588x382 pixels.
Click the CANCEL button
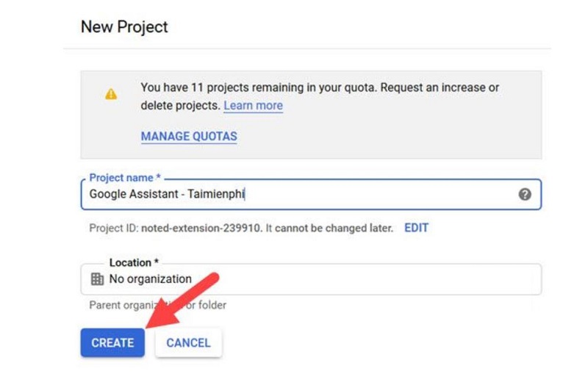pyautogui.click(x=189, y=342)
